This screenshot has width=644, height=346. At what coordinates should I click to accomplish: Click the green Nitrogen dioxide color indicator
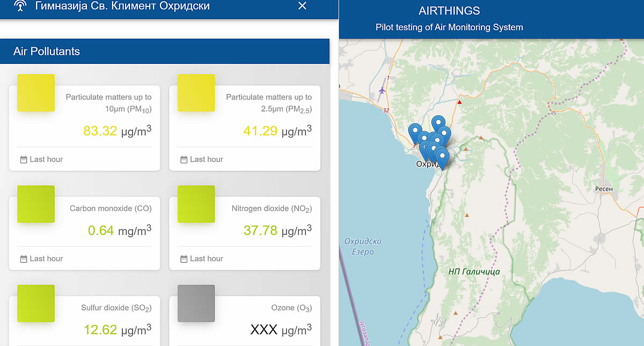pyautogui.click(x=196, y=204)
